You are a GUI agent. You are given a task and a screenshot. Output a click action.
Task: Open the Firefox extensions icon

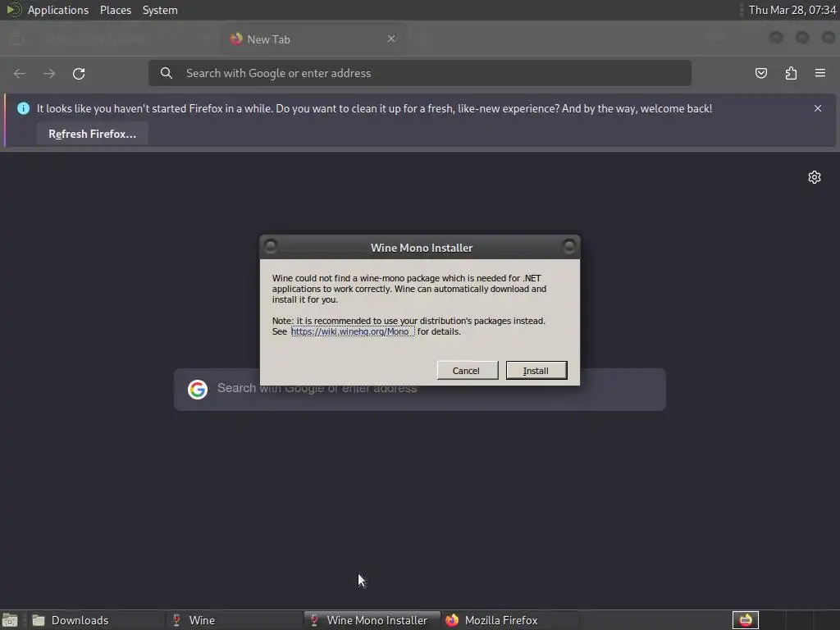click(791, 73)
